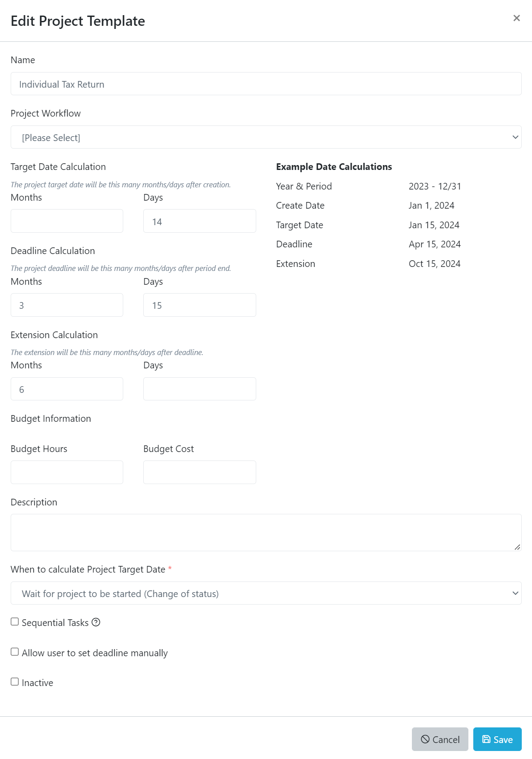This screenshot has height=759, width=532.
Task: Focus the empty Budget Hours field
Action: (67, 472)
